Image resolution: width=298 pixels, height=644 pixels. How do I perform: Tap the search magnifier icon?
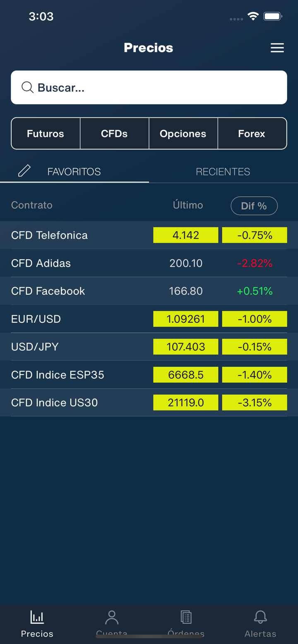[x=27, y=87]
